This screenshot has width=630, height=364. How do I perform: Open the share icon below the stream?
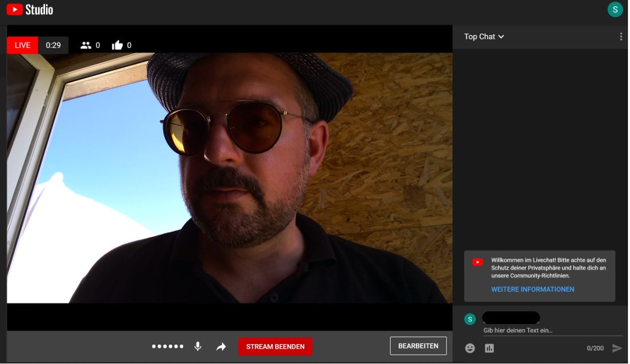[x=221, y=346]
